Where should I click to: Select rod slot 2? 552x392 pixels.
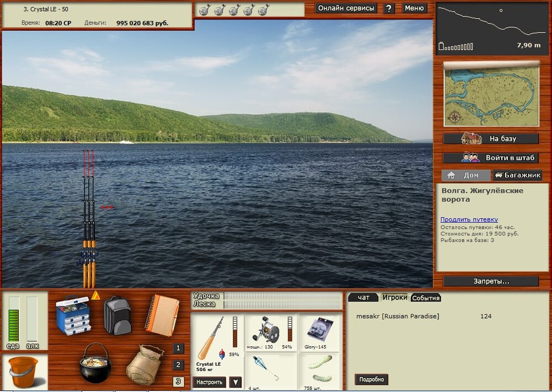[178, 364]
